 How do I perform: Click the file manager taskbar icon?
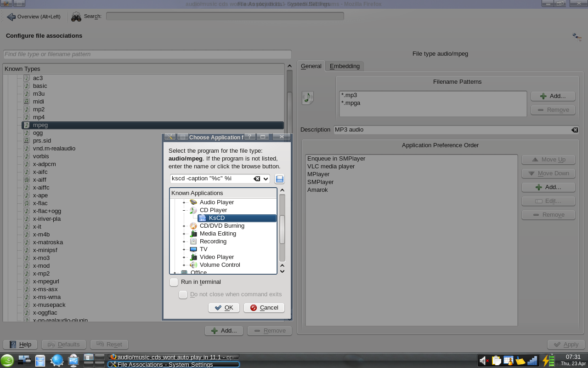[40, 360]
